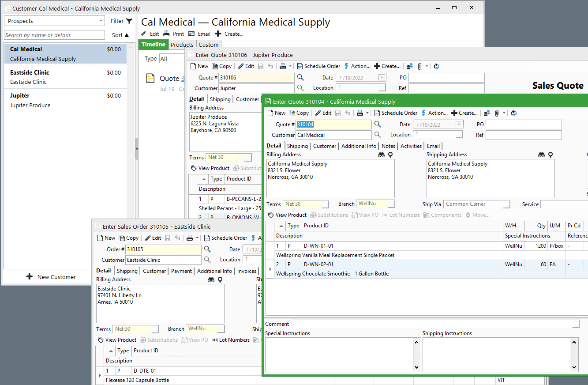This screenshot has height=385, width=588.
Task: Open the WellNu Branch dropdown in Quote 310104
Action: pyautogui.click(x=392, y=204)
